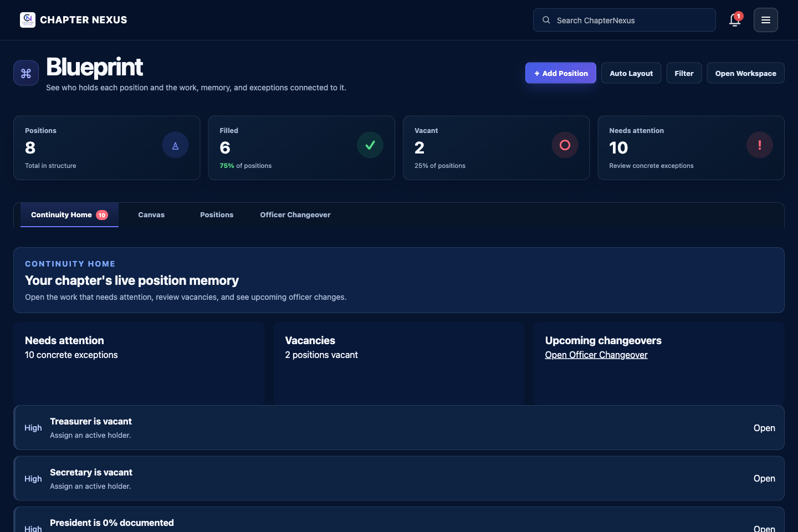
Task: Click the Filled green checkmark icon
Action: tap(370, 145)
